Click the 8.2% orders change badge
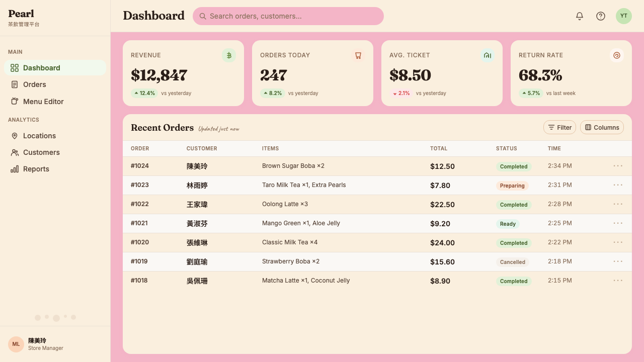The width and height of the screenshot is (644, 362). [x=273, y=93]
